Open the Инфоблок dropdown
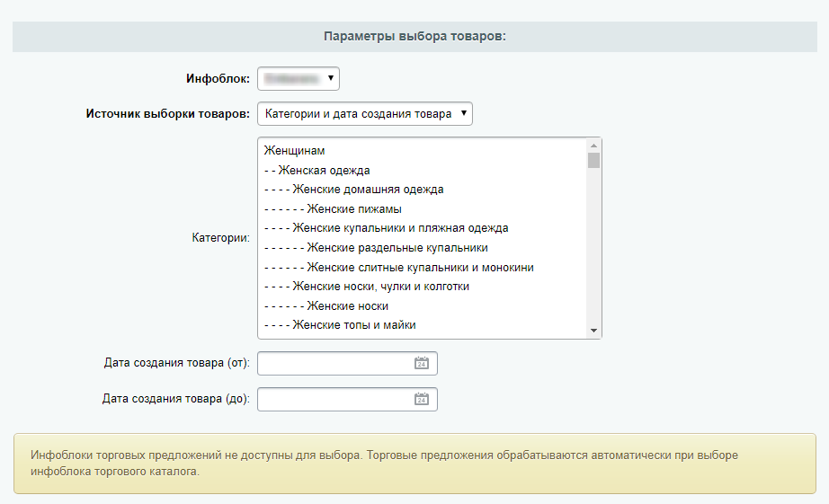The width and height of the screenshot is (829, 504). coord(299,79)
